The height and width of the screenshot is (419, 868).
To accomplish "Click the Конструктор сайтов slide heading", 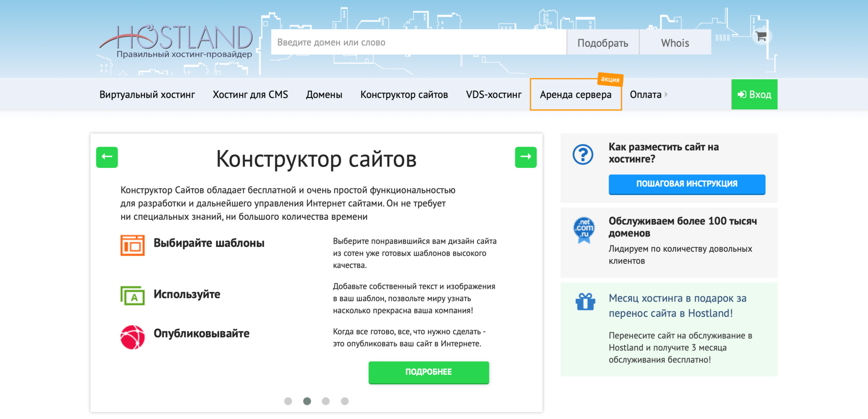I will (316, 159).
